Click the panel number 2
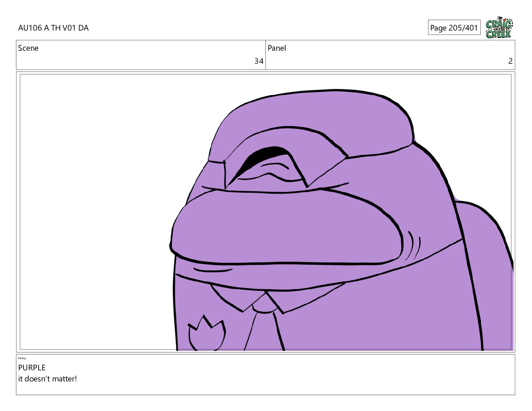The image size is (532, 411). click(511, 61)
